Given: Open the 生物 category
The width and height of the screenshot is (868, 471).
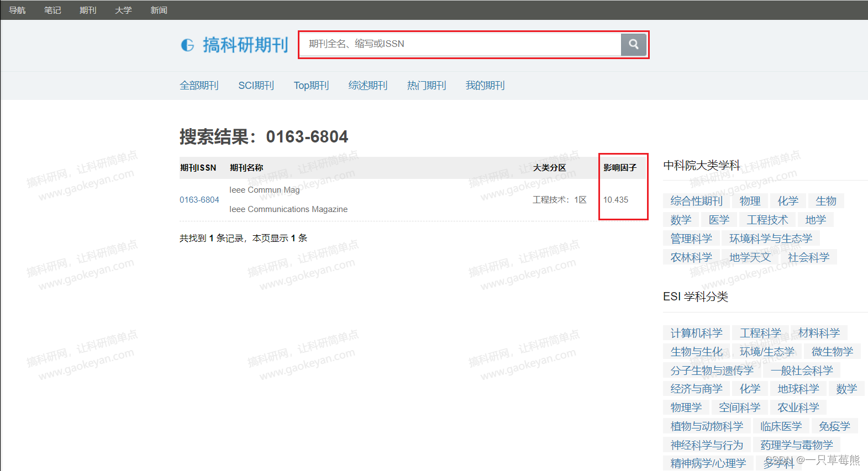Looking at the screenshot, I should click(826, 201).
